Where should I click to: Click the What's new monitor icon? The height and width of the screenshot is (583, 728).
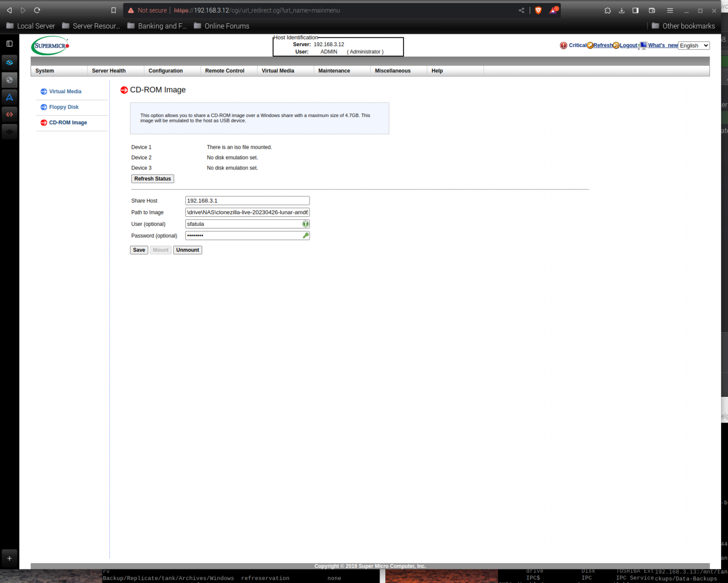[643, 46]
